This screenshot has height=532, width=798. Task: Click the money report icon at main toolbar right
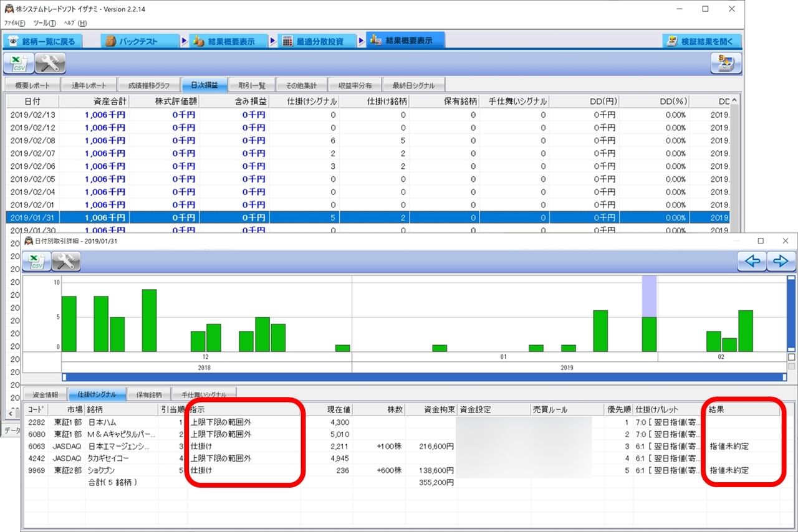point(726,63)
